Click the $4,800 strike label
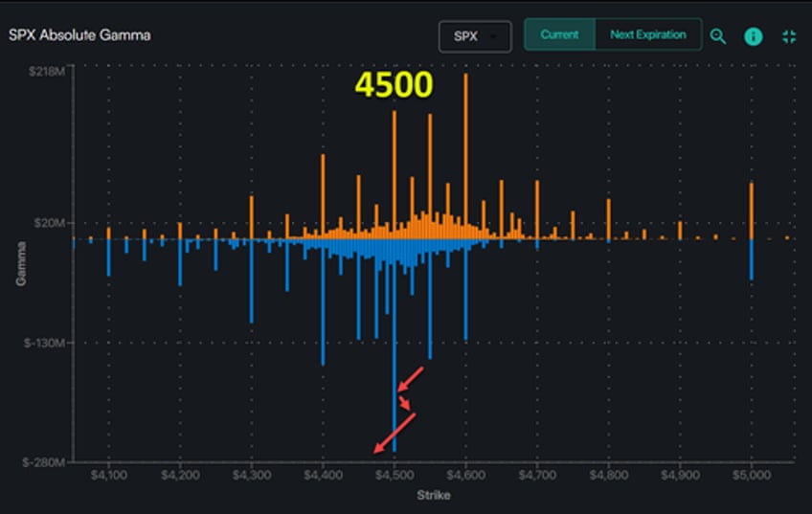 point(609,475)
